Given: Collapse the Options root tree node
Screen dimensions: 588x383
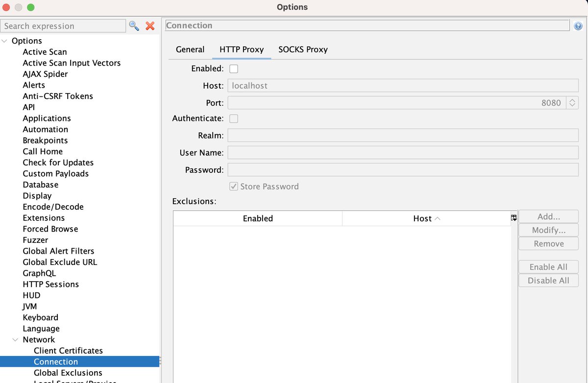Looking at the screenshot, I should [x=5, y=41].
